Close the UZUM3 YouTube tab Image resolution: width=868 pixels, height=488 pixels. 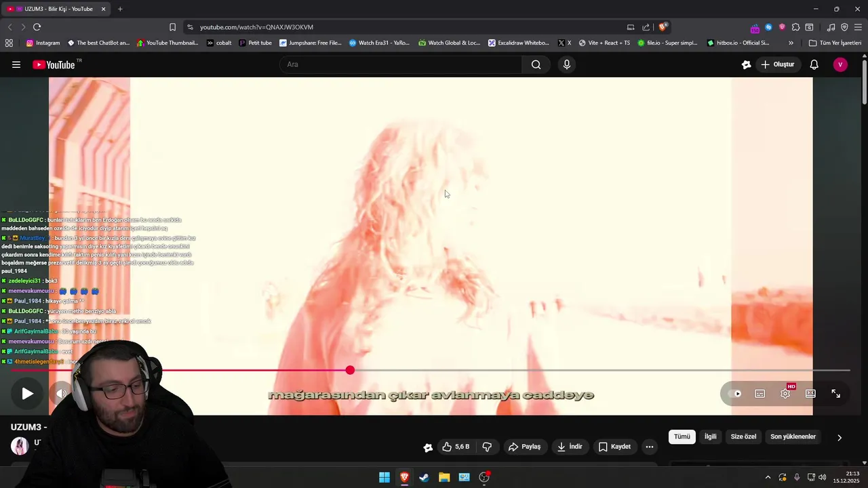point(103,9)
